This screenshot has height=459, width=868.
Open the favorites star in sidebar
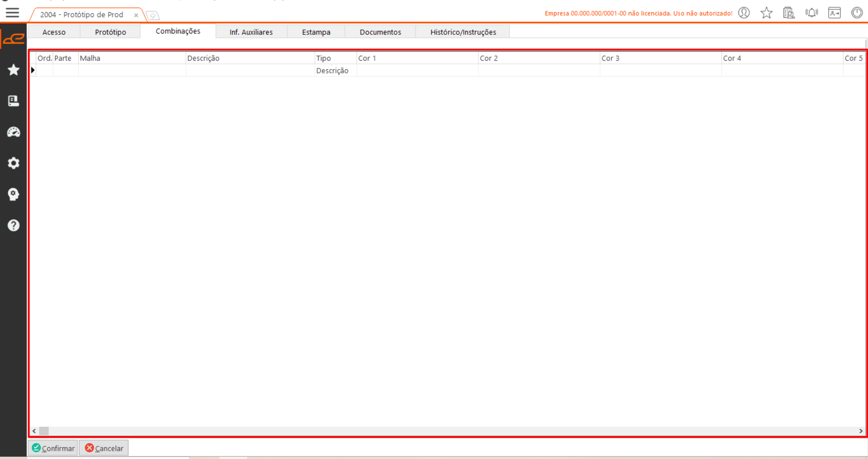point(14,70)
